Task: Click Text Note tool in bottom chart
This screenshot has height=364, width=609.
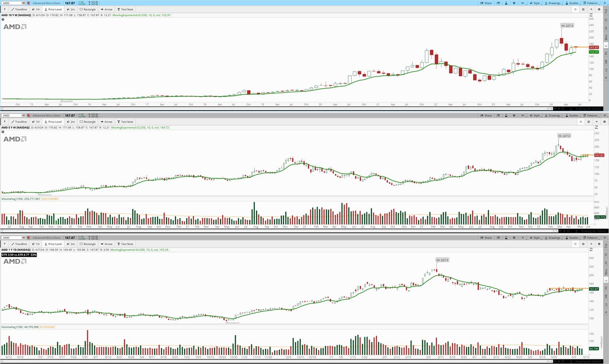Action: point(125,244)
